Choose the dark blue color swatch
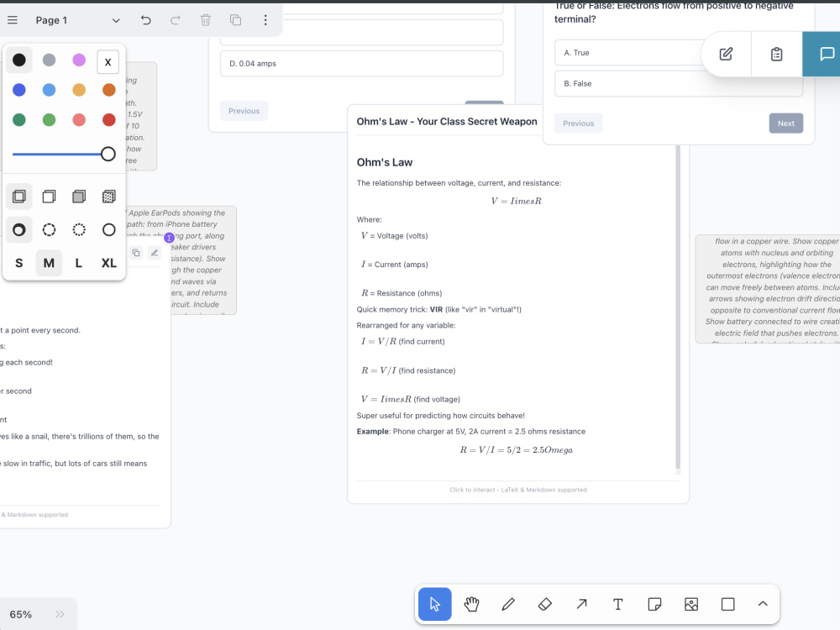 [x=18, y=90]
